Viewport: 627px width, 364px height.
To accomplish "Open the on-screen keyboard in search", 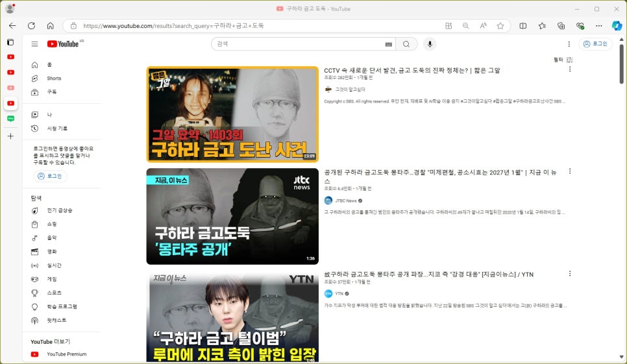I will click(x=388, y=44).
